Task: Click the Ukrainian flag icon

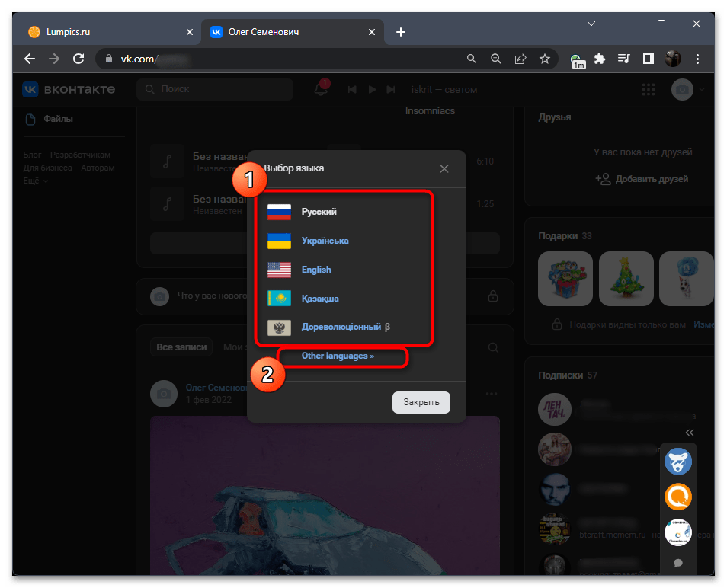Action: [x=279, y=241]
